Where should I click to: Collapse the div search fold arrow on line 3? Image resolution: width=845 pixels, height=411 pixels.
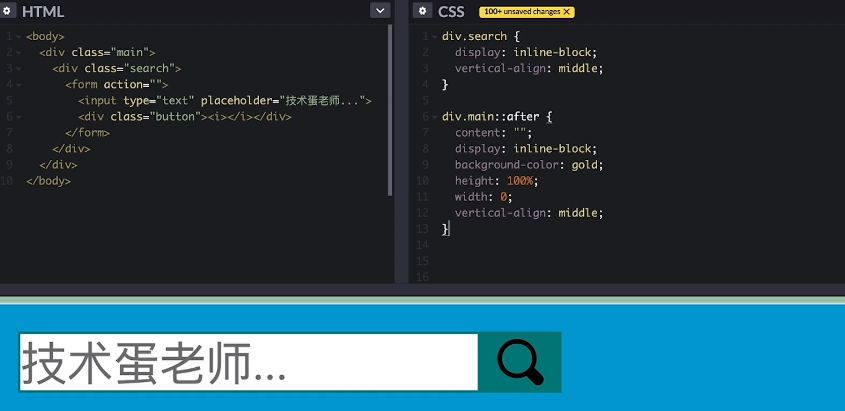pyautogui.click(x=18, y=69)
